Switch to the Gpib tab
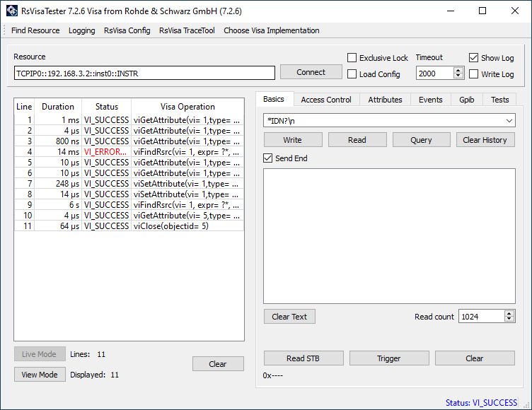 pos(466,100)
